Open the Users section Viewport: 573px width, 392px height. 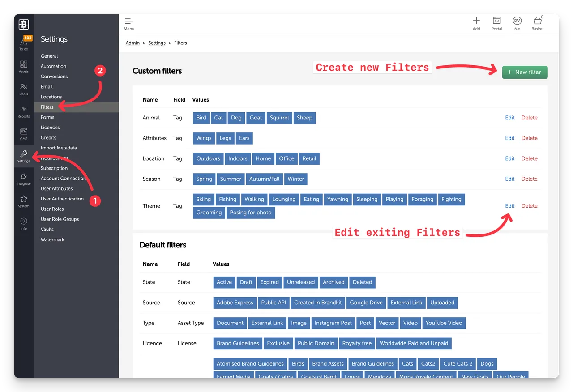coord(24,89)
